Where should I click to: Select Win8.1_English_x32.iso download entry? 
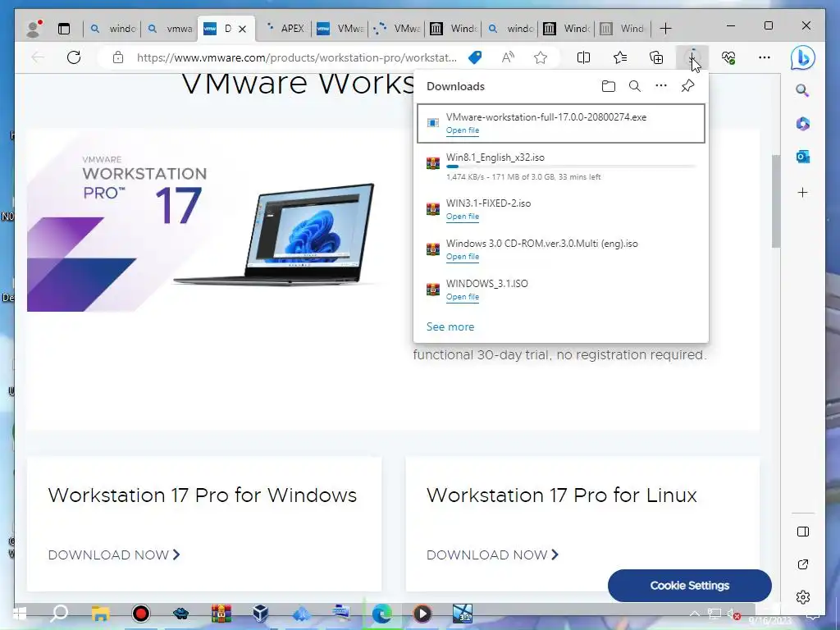pos(560,167)
